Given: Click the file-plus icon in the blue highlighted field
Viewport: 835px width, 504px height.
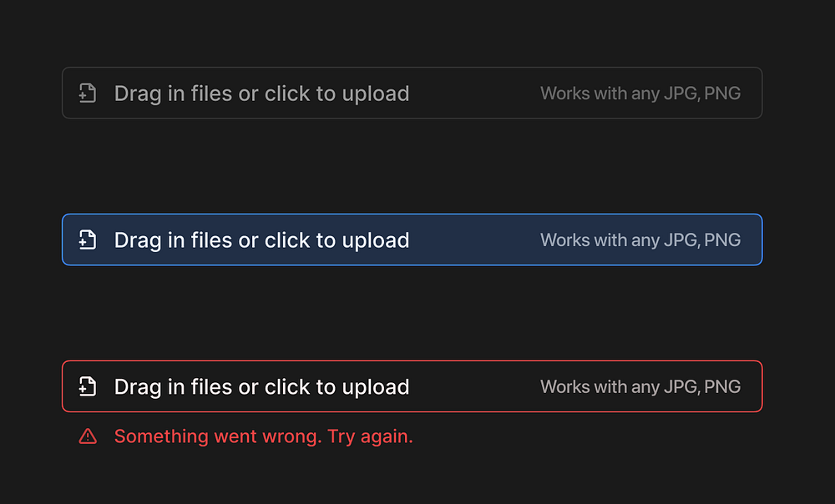Looking at the screenshot, I should pos(88,239).
